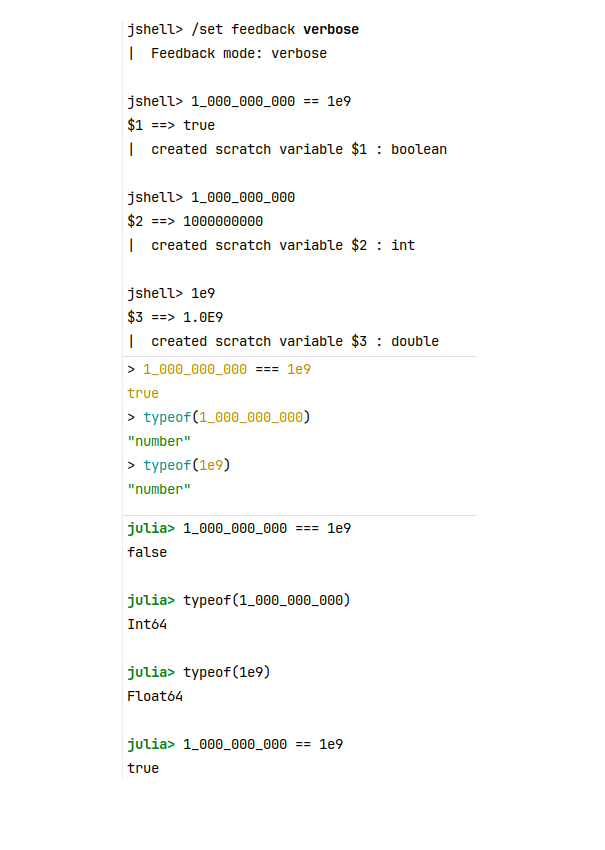Click the '$3 ==> 1.0E9' result
Viewport: 605px width, 850px height.
point(175,317)
